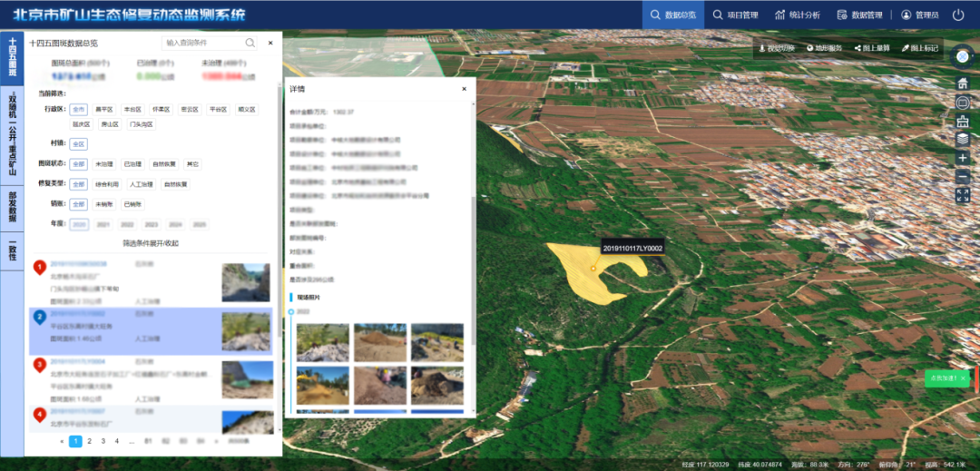Zoom in with the plus map button
The height and width of the screenshot is (471, 980).
(963, 158)
